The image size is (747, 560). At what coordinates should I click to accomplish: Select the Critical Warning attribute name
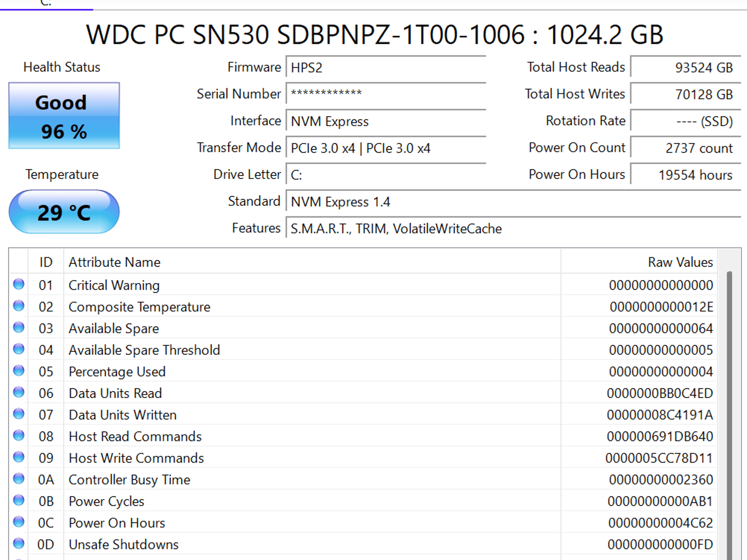point(114,285)
